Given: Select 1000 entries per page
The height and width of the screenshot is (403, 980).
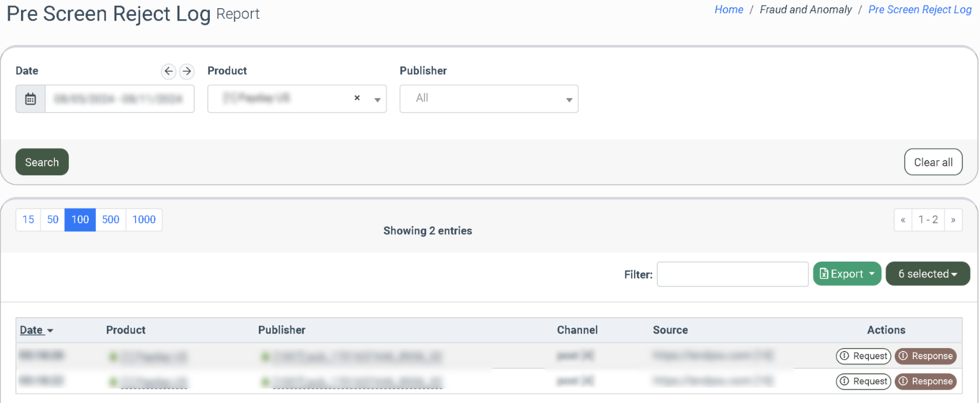Looking at the screenshot, I should point(144,220).
